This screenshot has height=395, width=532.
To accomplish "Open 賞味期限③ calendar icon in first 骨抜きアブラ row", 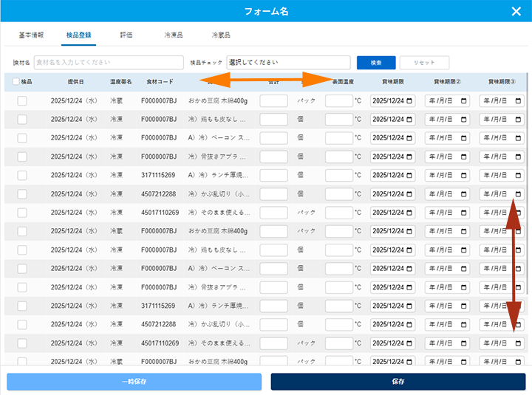I will [x=518, y=157].
